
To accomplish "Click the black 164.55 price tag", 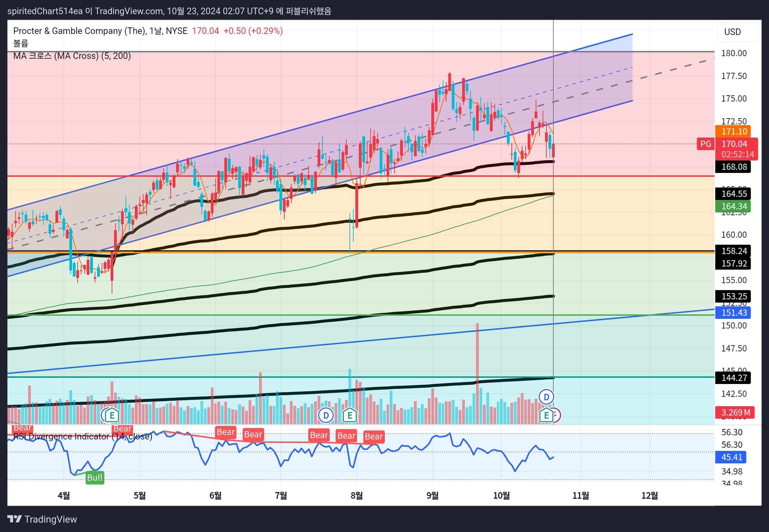I will pyautogui.click(x=733, y=194).
